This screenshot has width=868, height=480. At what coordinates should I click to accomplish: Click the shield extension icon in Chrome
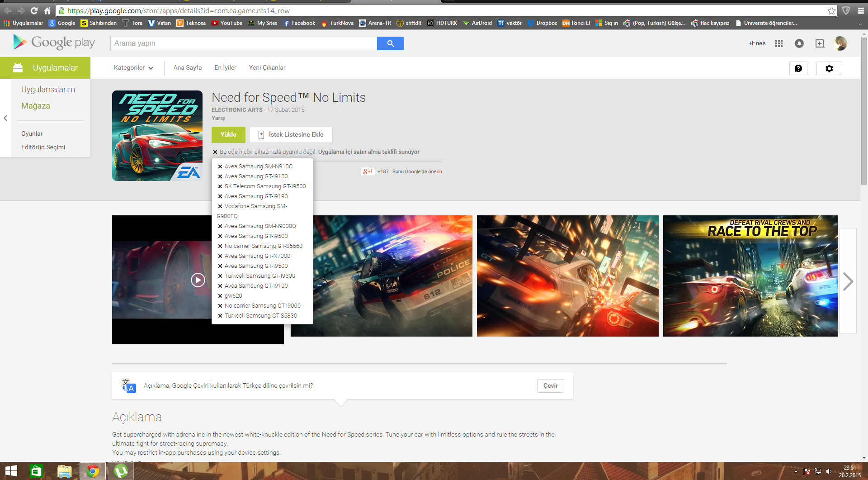(846, 10)
